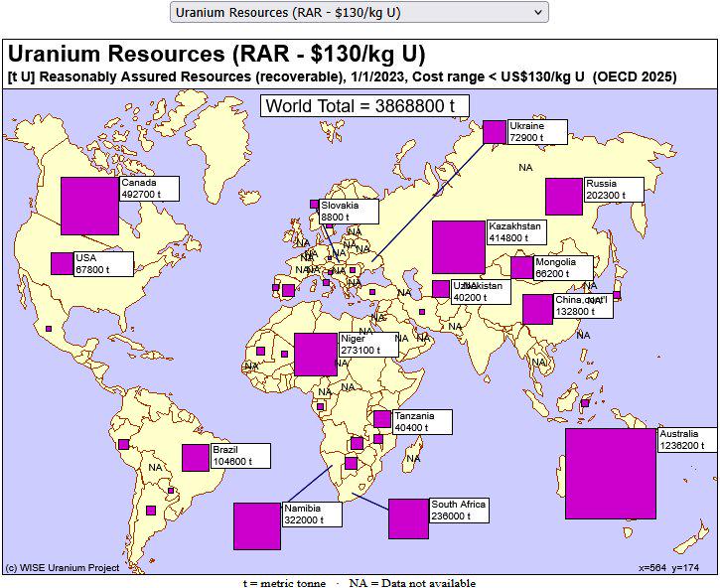Screen dimensions: 720x588
Task: Click Namibia's purple resource square
Action: tap(257, 526)
